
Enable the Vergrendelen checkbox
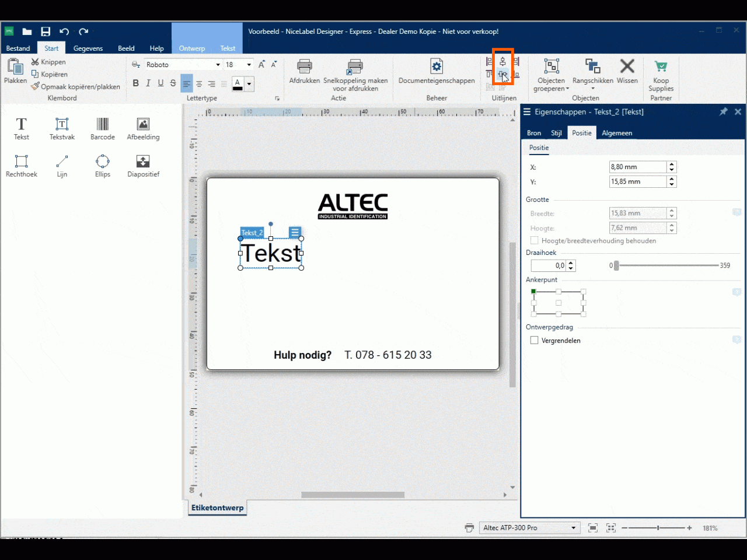(534, 340)
